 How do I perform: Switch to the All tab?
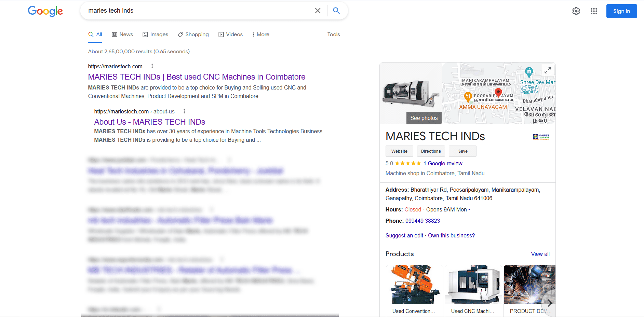[95, 35]
